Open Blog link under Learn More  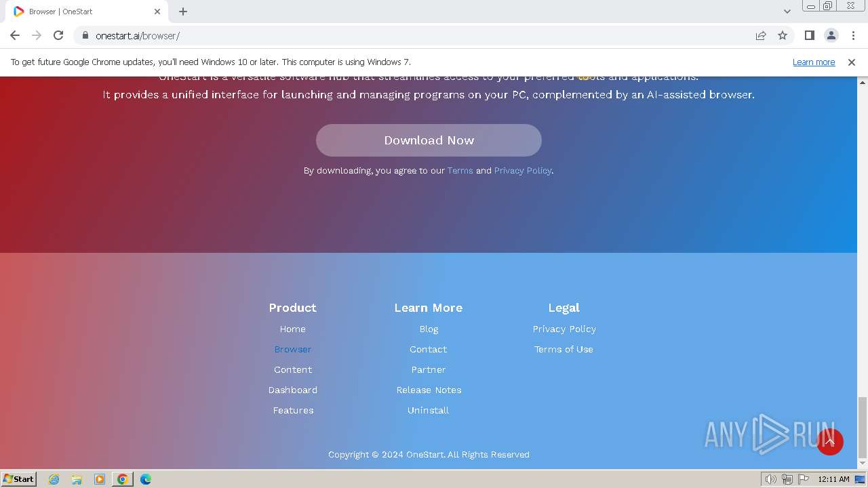[429, 329]
